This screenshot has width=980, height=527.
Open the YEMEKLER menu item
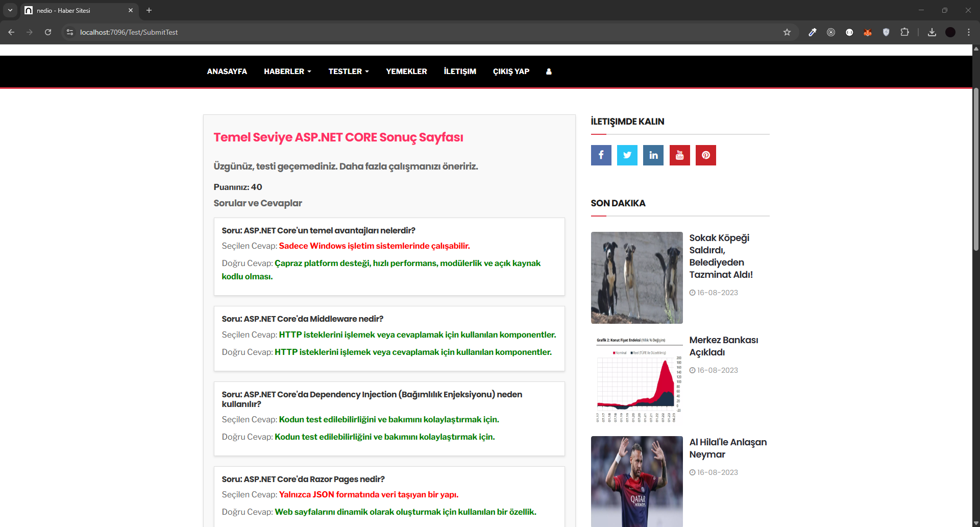click(406, 71)
